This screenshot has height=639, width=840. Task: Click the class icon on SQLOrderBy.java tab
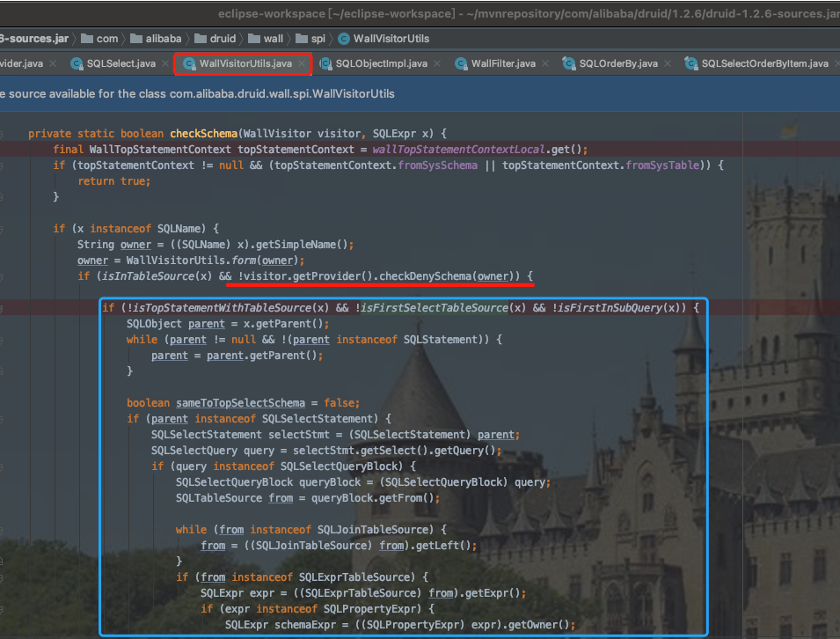(x=569, y=63)
